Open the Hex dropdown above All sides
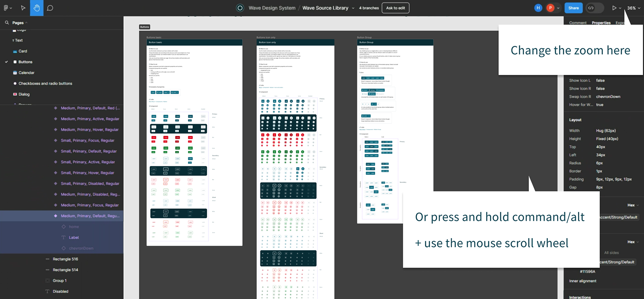This screenshot has width=644, height=299. point(633,242)
